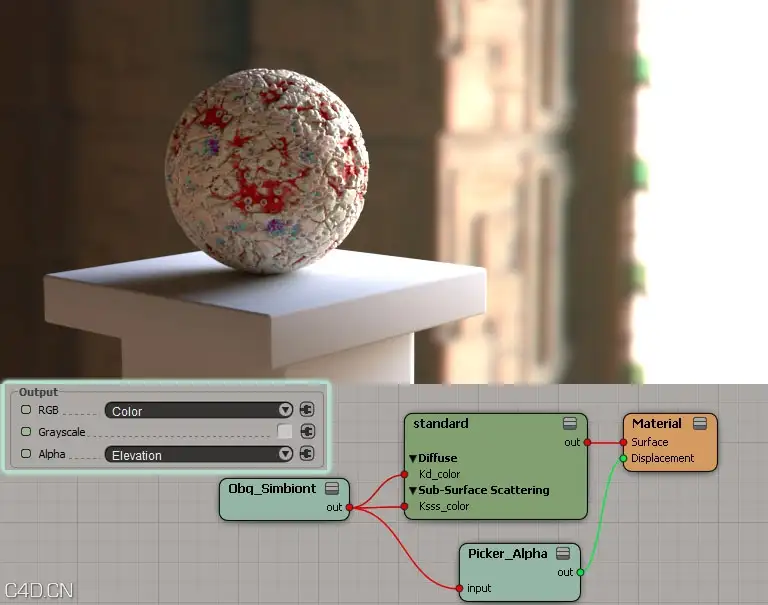Collapse the Sub-Surface Scattering section

tap(413, 490)
